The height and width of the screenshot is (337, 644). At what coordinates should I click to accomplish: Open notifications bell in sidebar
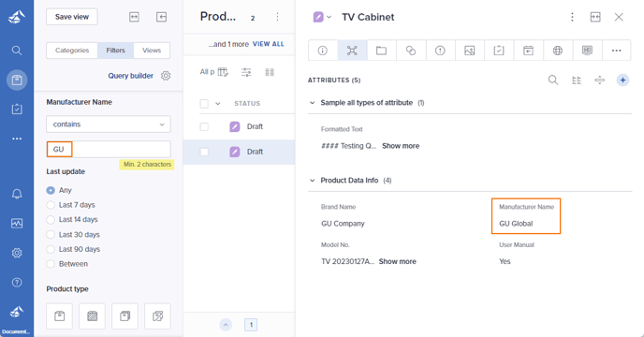coord(17,194)
